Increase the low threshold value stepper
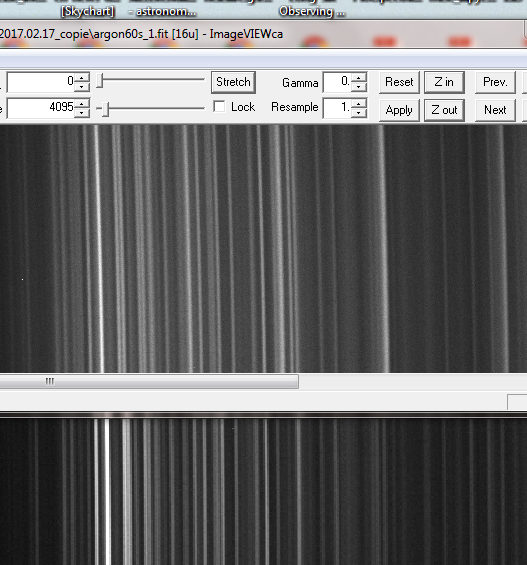Viewport: 527px width, 565px height. [82, 77]
